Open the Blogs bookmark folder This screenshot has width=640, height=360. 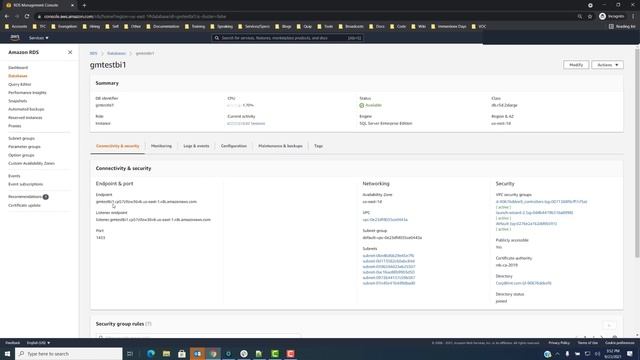pyautogui.click(x=284, y=26)
